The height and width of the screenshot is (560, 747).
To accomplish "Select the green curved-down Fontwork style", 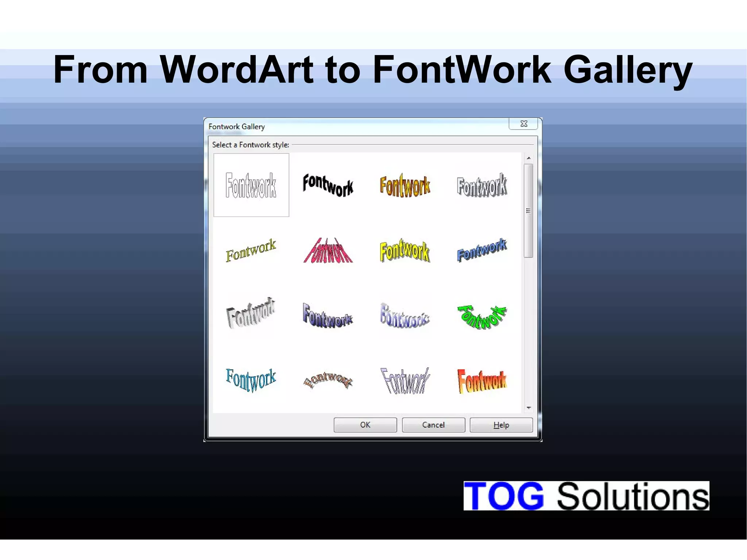I will click(x=482, y=317).
